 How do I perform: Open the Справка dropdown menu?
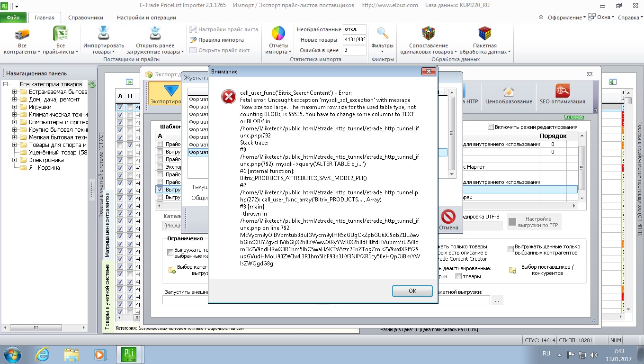[630, 18]
